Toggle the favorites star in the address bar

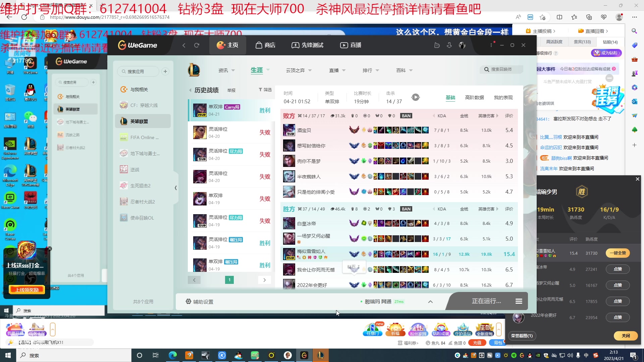coord(543,17)
